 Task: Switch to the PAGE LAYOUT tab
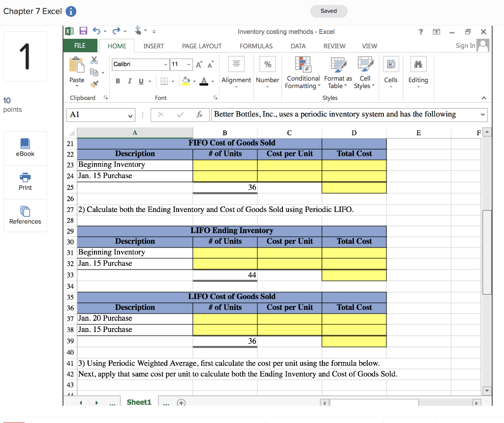(x=202, y=46)
